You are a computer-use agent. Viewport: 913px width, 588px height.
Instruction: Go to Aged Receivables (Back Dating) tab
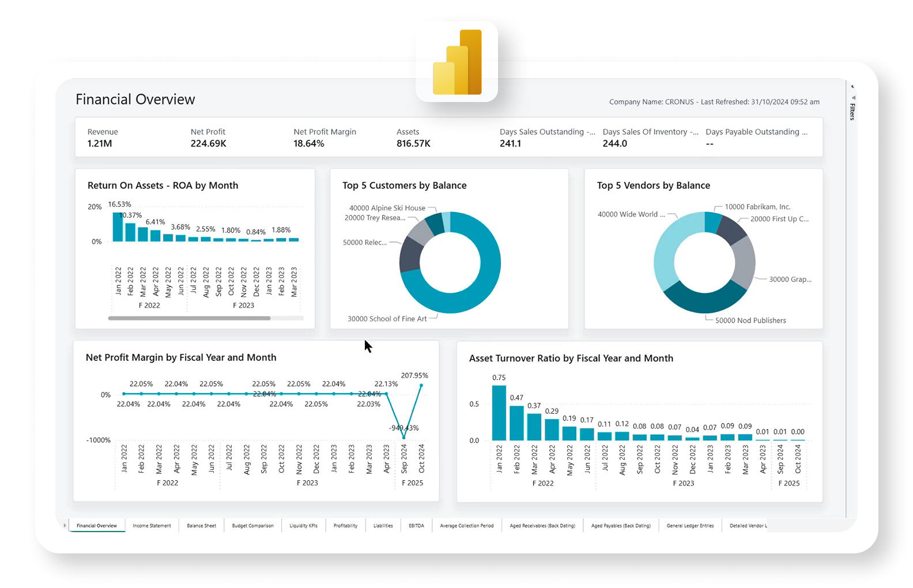point(542,526)
